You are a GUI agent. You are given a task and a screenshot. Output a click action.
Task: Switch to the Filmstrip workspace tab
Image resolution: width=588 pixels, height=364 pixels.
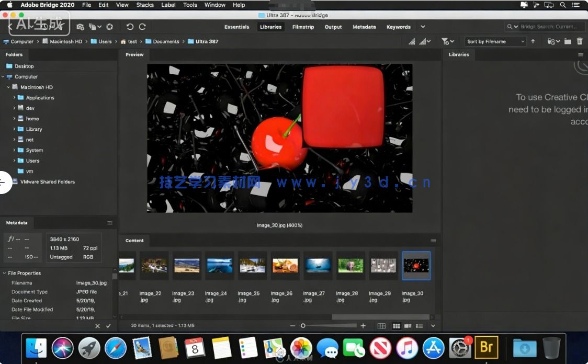303,27
